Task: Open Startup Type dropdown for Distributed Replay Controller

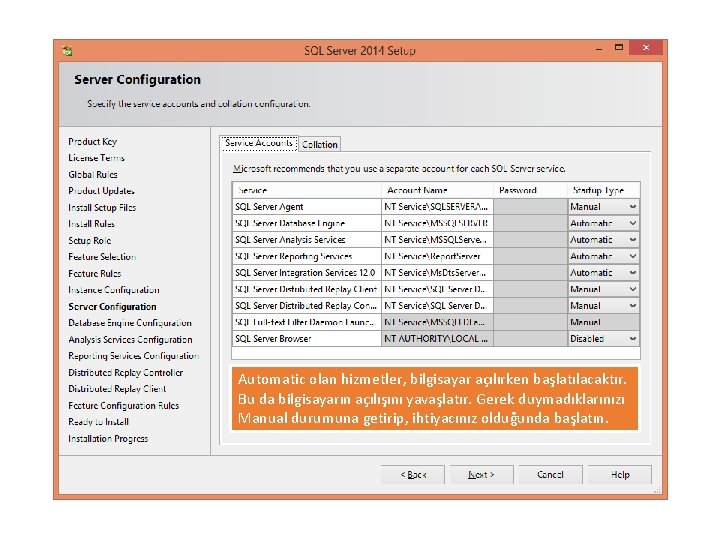Action: 633,306
